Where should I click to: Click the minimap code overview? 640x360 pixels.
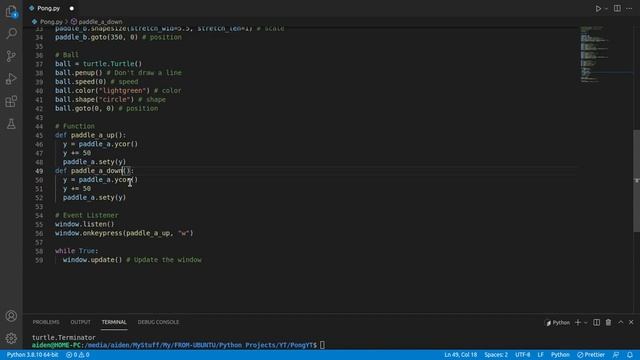pos(606,54)
